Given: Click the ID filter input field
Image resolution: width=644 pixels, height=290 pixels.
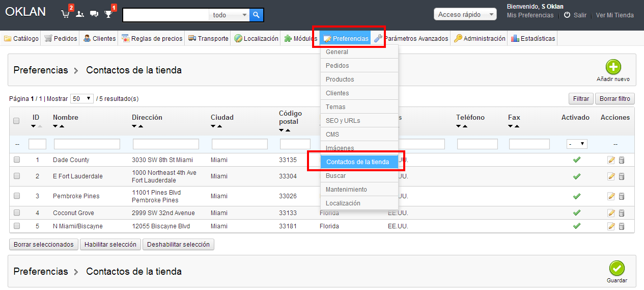Looking at the screenshot, I should 38,144.
